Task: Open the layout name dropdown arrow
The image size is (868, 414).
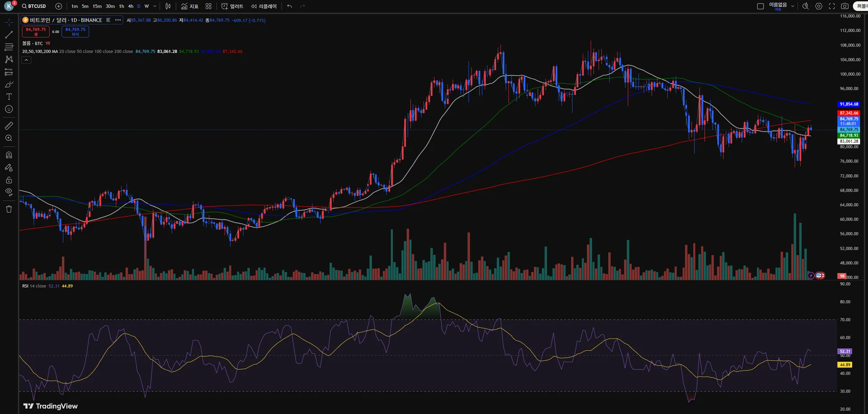Action: (793, 6)
